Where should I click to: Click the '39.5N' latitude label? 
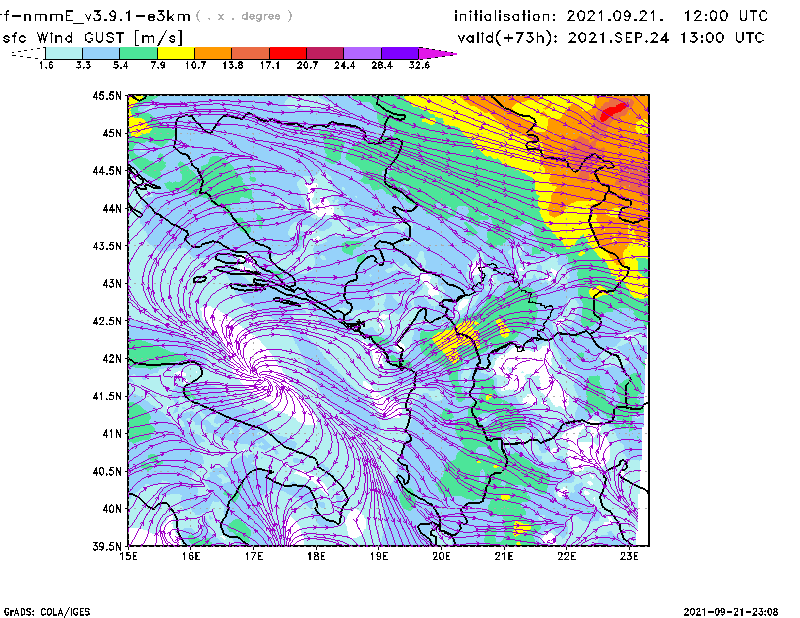[x=108, y=546]
